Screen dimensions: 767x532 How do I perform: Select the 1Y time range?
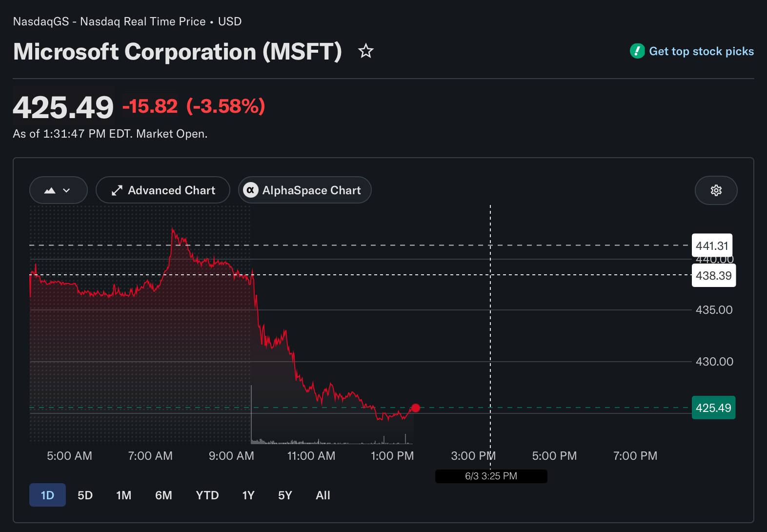click(248, 495)
